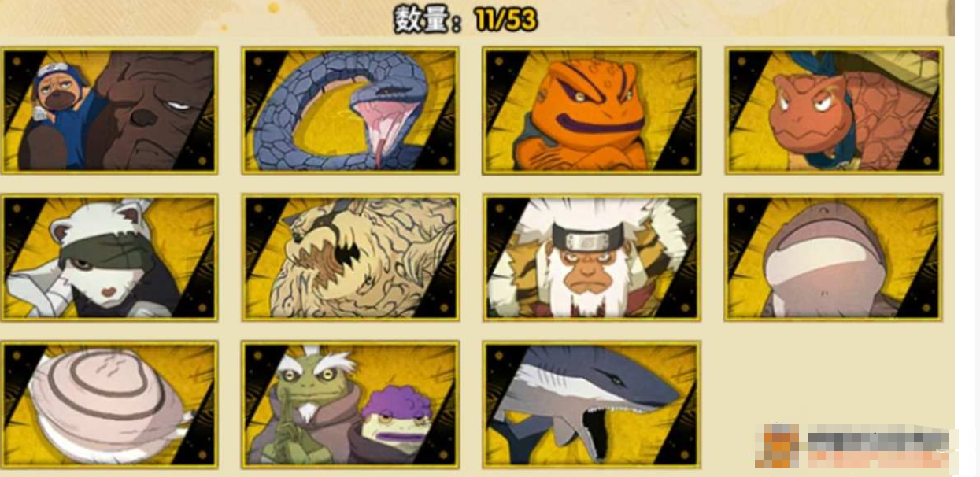Select the brown bulldog summon card

click(109, 111)
